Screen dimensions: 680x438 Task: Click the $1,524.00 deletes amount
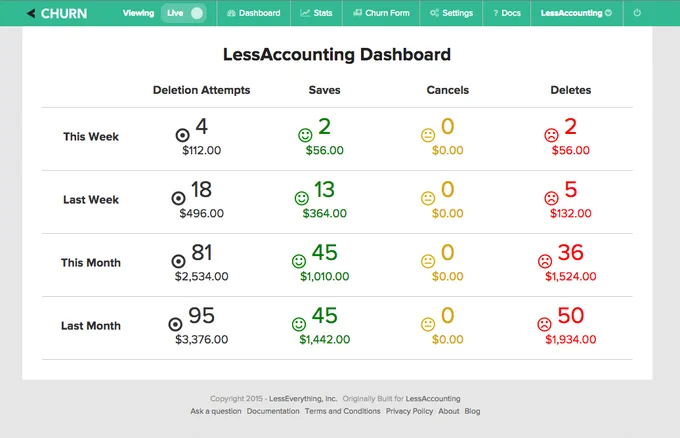(x=571, y=276)
